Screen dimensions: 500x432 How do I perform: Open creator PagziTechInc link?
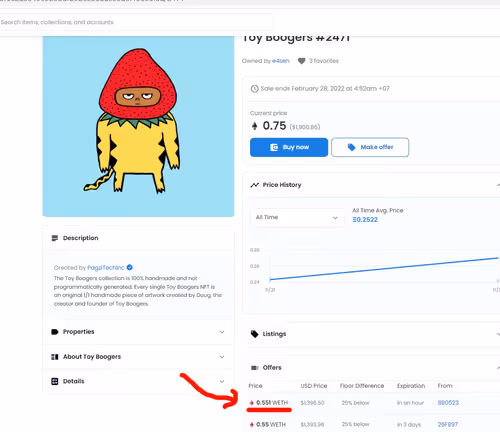click(106, 268)
